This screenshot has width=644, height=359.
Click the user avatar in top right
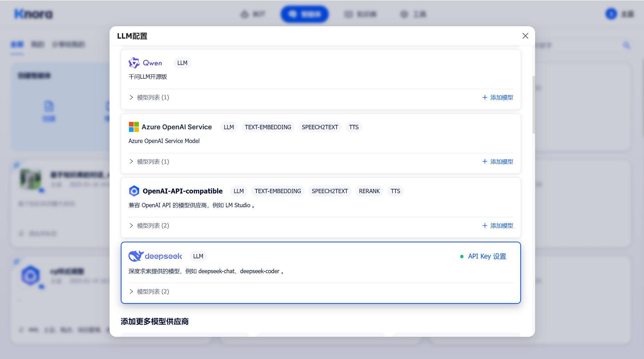tap(611, 14)
